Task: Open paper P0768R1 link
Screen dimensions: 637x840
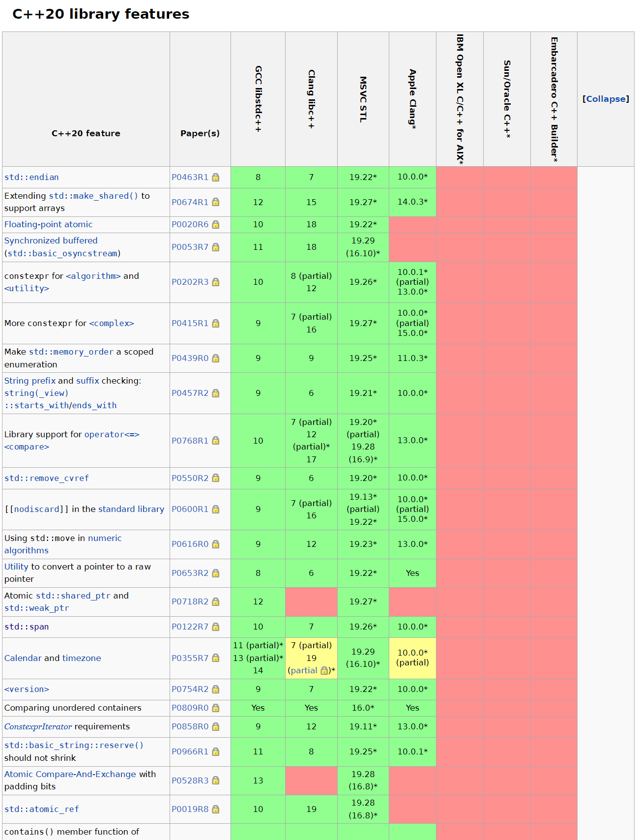Action: (x=190, y=441)
